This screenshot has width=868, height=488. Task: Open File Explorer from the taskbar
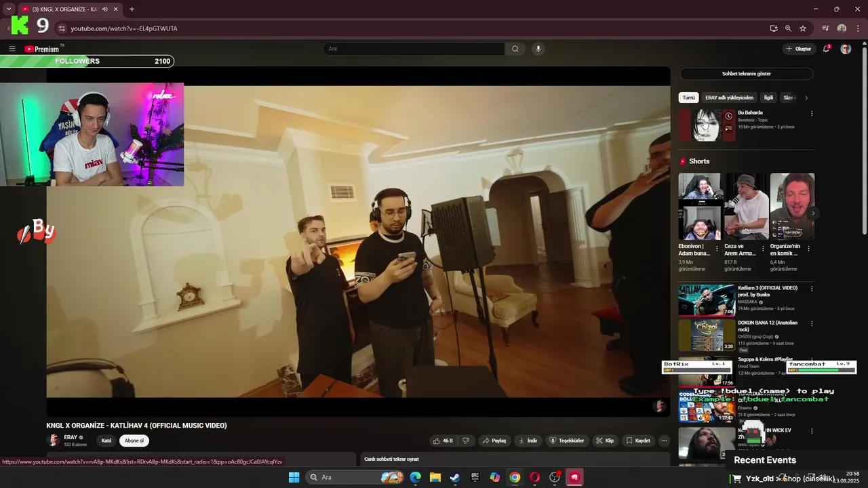pyautogui.click(x=435, y=477)
